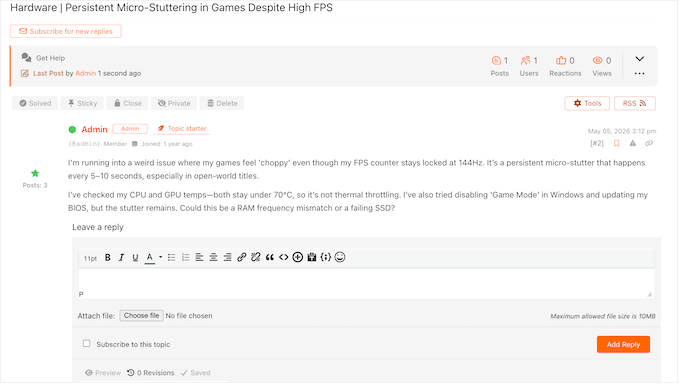Insert a bulleted list
Image resolution: width=680 pixels, height=384 pixels.
(x=172, y=258)
